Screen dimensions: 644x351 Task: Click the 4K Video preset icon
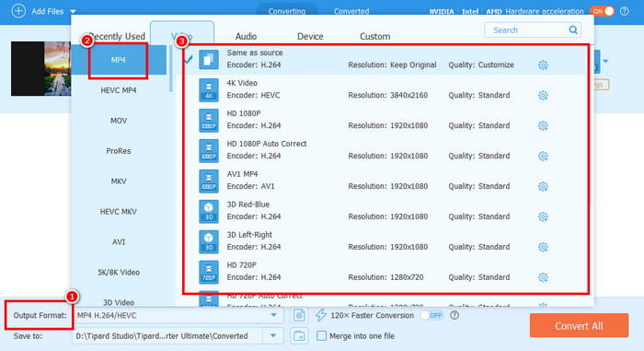click(x=209, y=90)
